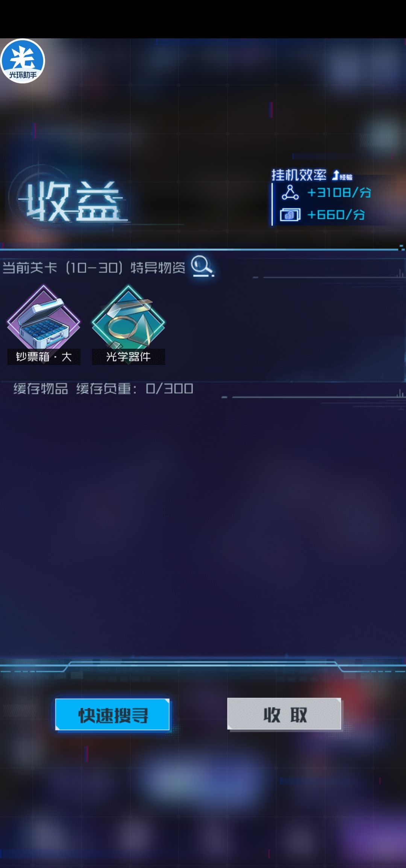406x868 pixels.
Task: Tap the 挂机效率 heading text
Action: point(299,175)
